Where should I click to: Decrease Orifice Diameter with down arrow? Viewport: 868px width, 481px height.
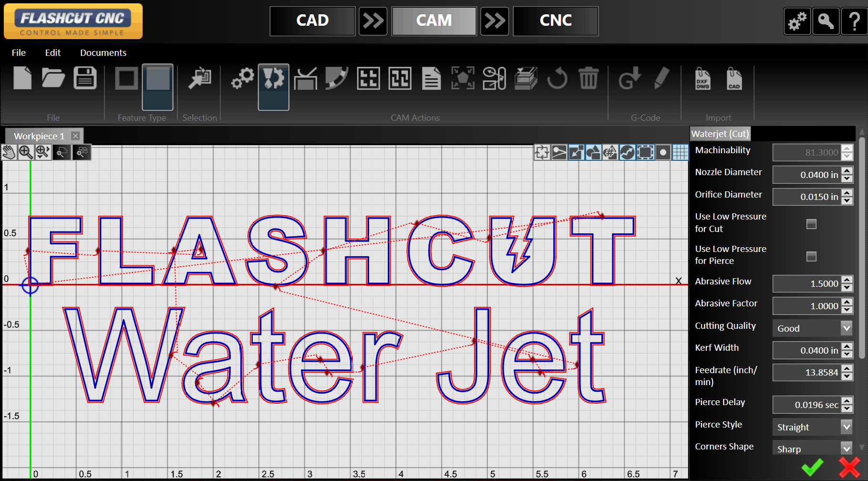click(x=847, y=201)
